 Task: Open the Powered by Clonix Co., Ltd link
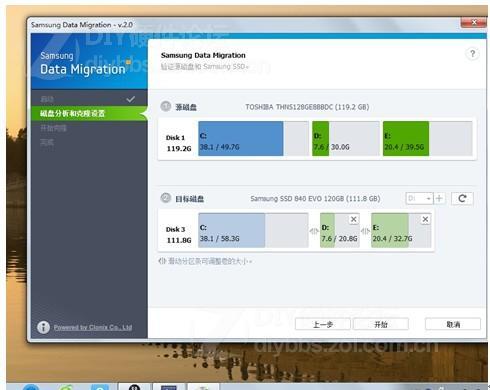click(93, 327)
